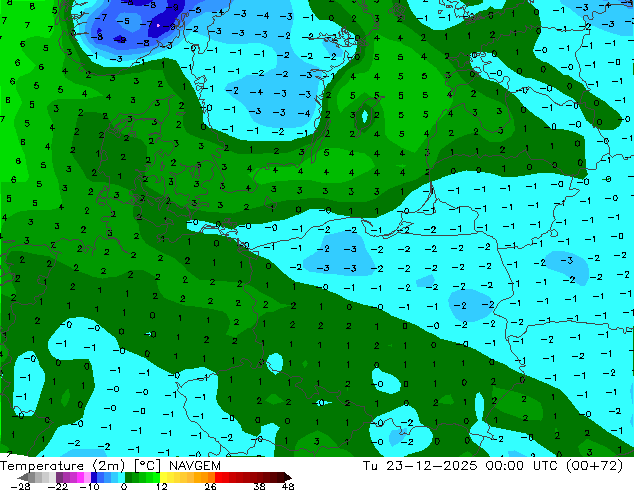The image size is (634, 490).
Task: Click the '12' legend scale label
Action: (x=162, y=486)
